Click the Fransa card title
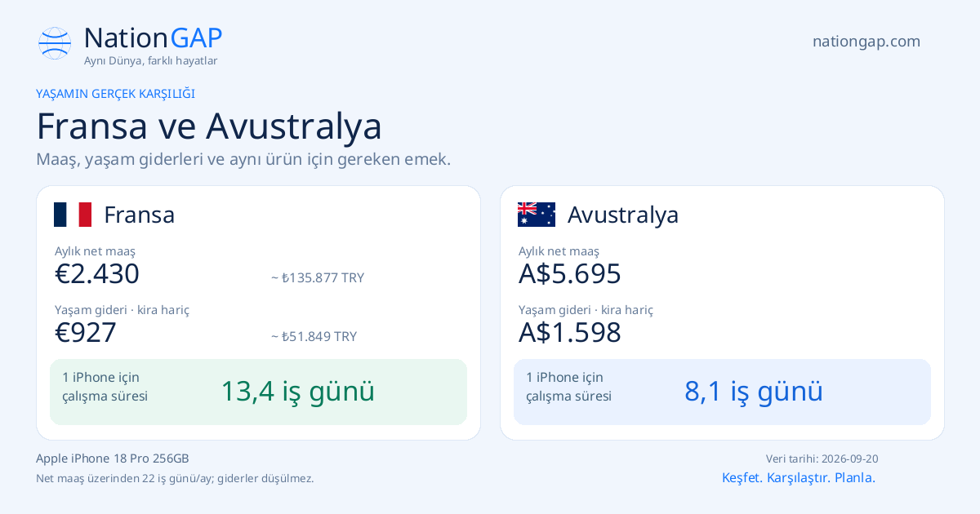This screenshot has height=514, width=980. [140, 215]
